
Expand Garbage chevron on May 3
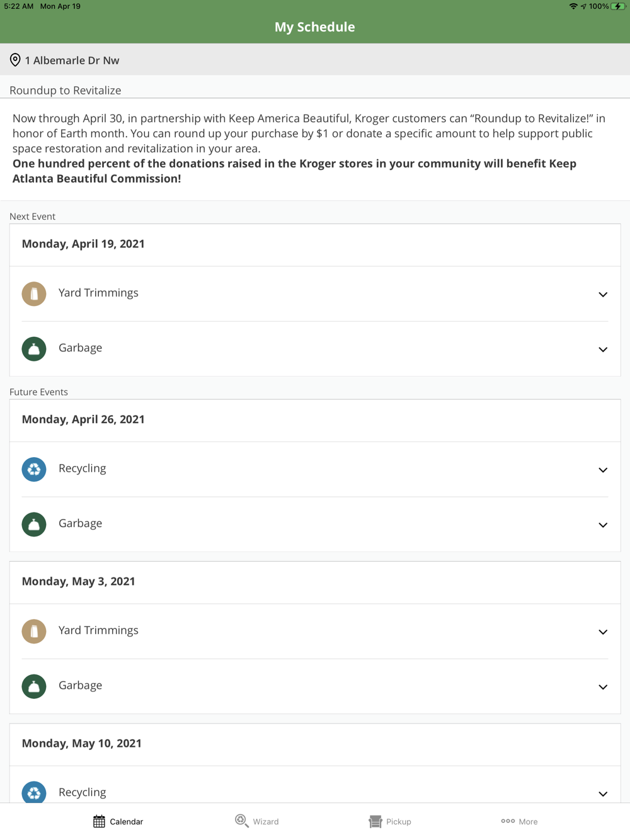[603, 686]
